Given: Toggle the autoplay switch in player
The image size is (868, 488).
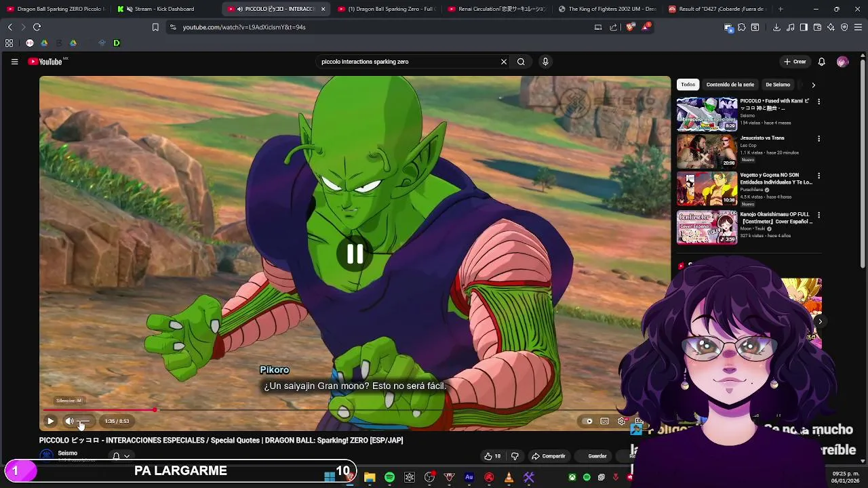Looking at the screenshot, I should pyautogui.click(x=588, y=421).
